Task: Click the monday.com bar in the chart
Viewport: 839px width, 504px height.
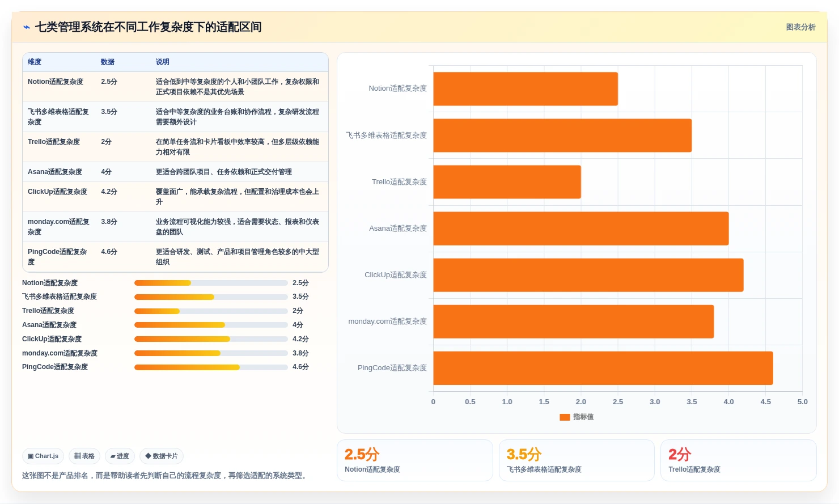Action: pos(574,321)
